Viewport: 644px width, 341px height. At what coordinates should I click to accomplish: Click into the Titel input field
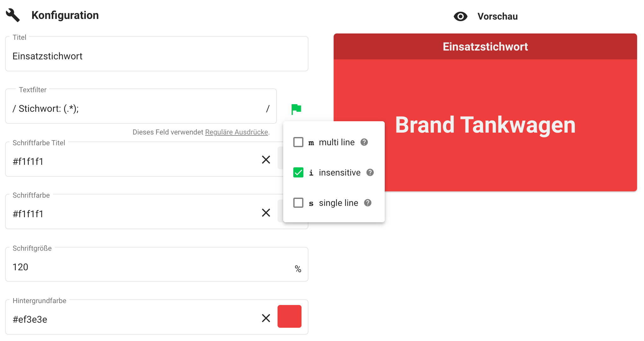pos(156,56)
